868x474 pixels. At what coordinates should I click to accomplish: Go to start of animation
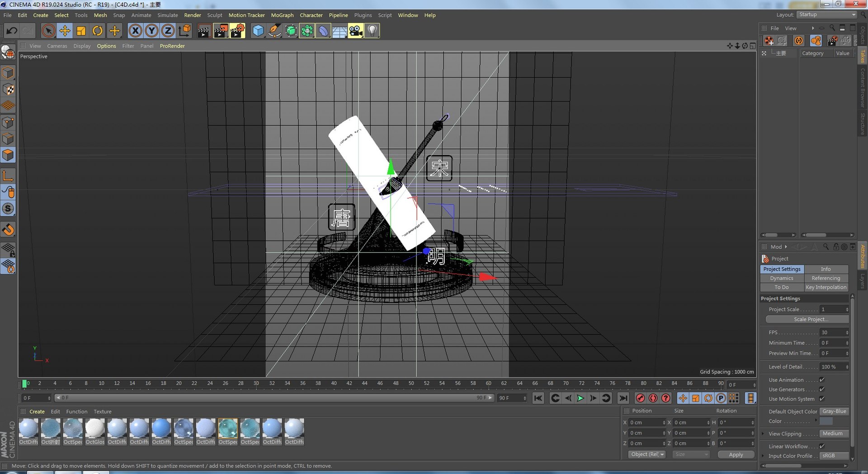coord(538,398)
